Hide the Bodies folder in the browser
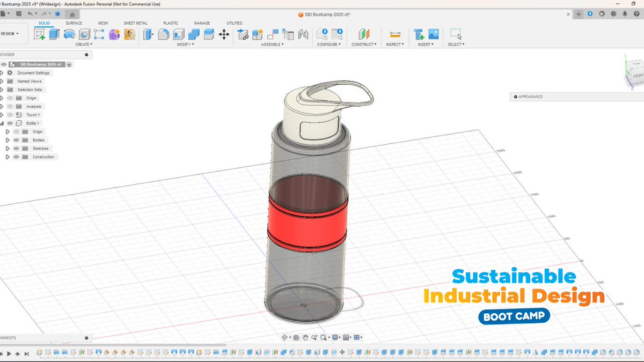The width and height of the screenshot is (644, 362). (x=16, y=140)
